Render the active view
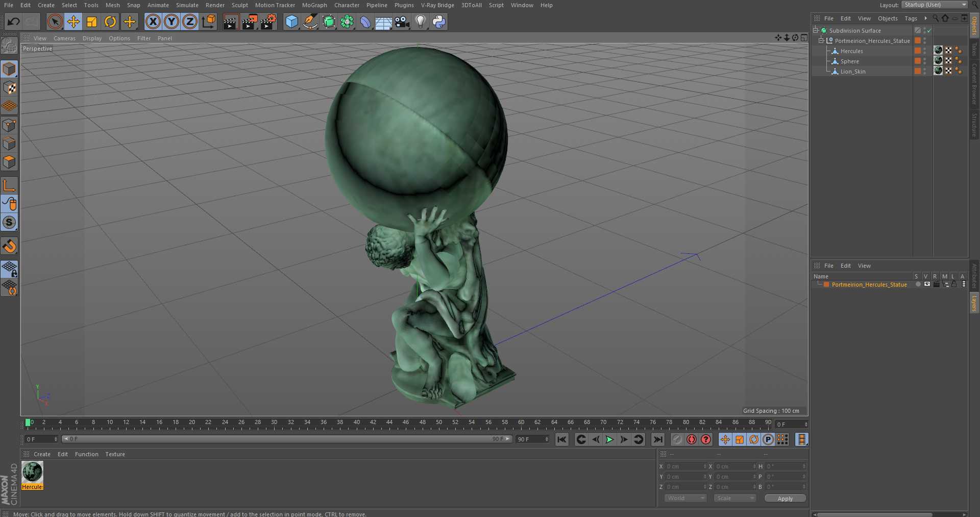 (x=231, y=21)
